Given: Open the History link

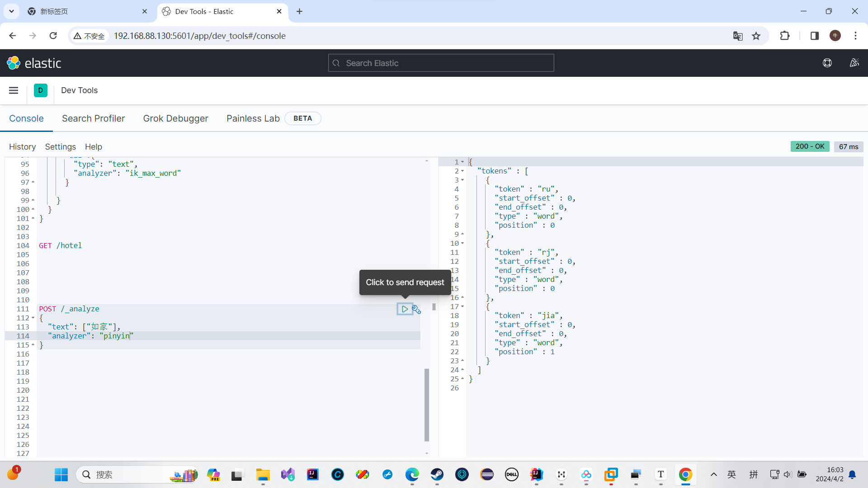Looking at the screenshot, I should 22,147.
